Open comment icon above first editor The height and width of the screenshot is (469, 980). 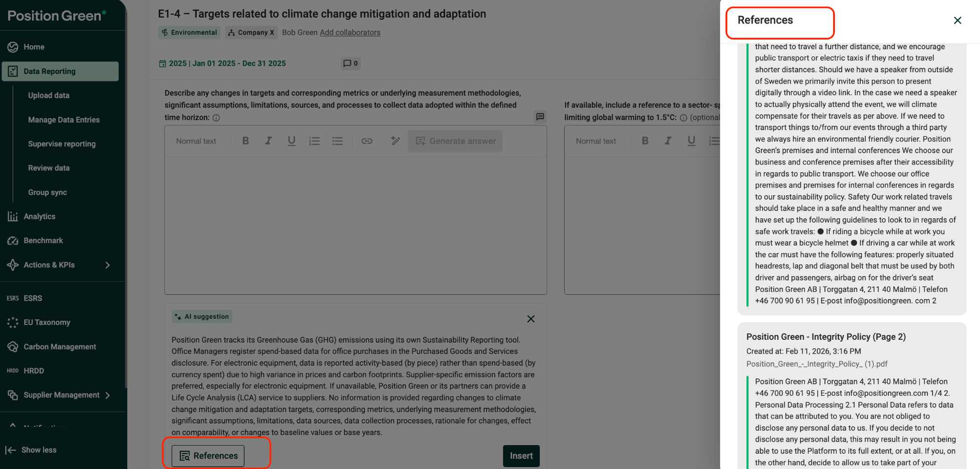(x=540, y=116)
